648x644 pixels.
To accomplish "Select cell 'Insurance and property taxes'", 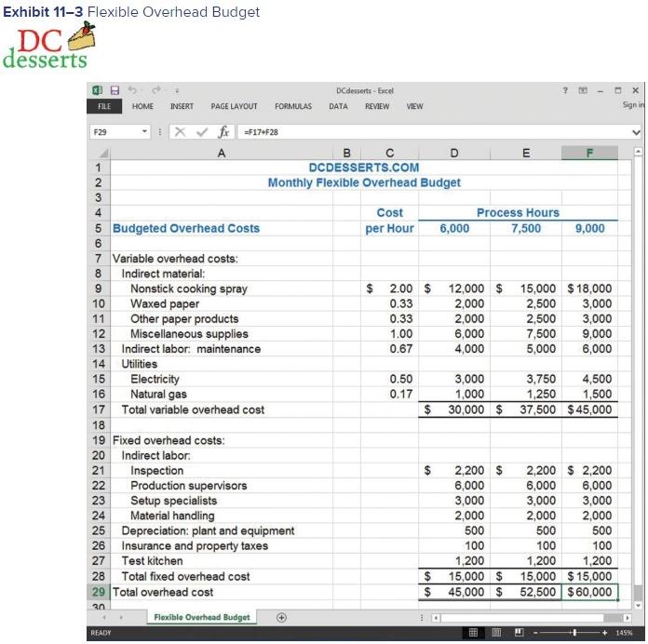I will pos(222,545).
